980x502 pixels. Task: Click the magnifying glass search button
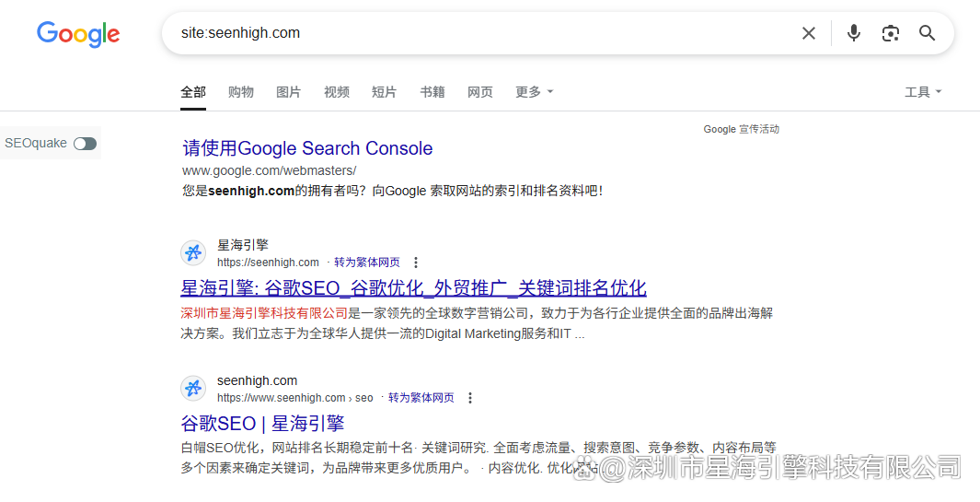click(x=927, y=33)
